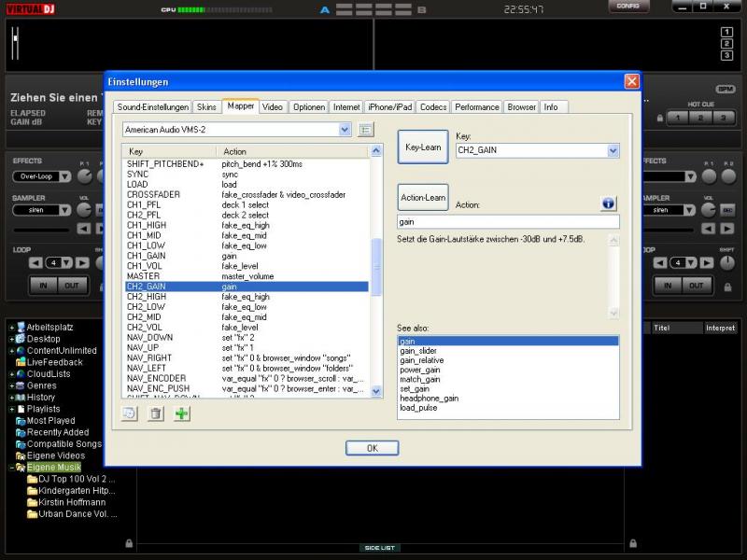Click the trash delete-mapping icon
Viewport: 747px width, 560px height.
(156, 413)
